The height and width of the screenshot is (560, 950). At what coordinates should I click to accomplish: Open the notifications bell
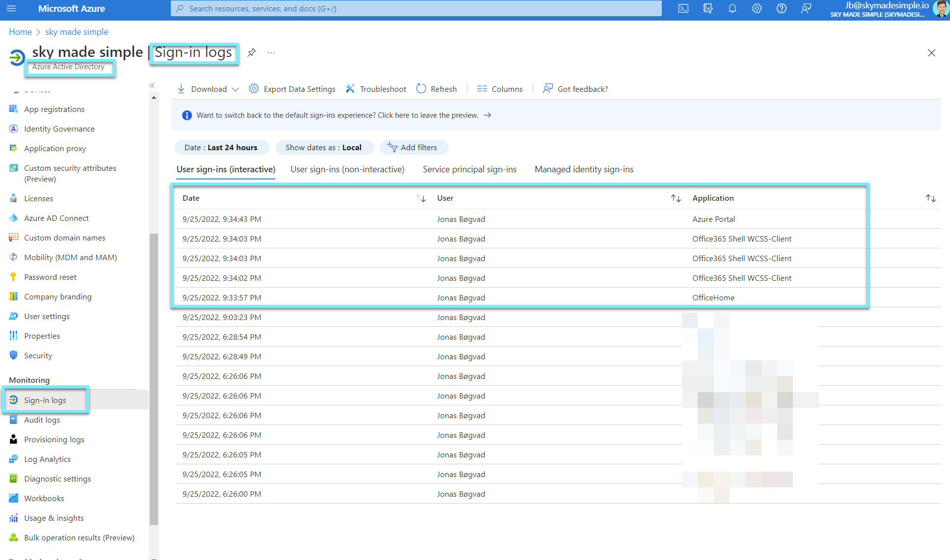click(x=732, y=8)
